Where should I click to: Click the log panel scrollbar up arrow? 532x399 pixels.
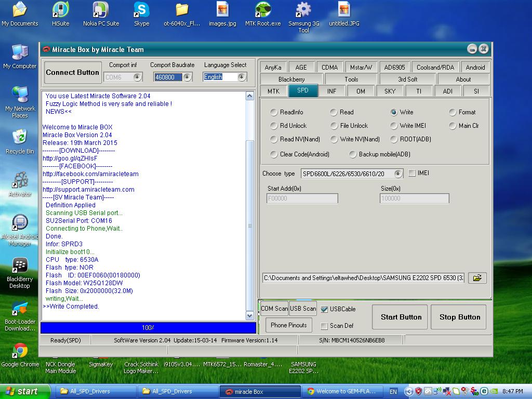coord(250,96)
